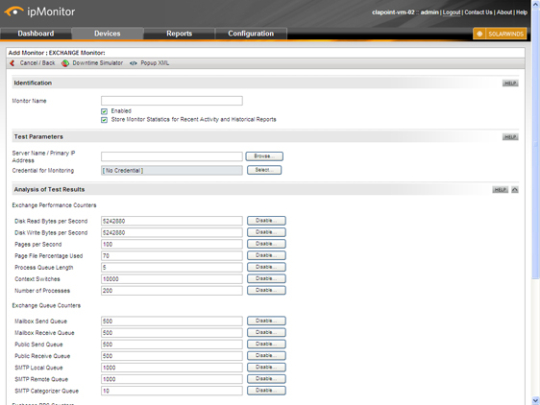
Task: Disable the Pages per Second counter
Action: (266, 244)
